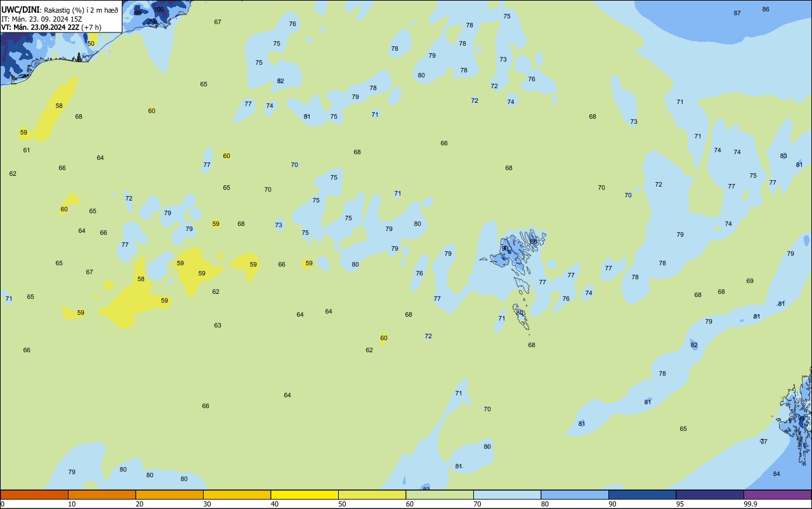Click the 'IT: Mán. 23. 09. 2024 15Z' line
The height and width of the screenshot is (509, 812).
tap(43, 18)
